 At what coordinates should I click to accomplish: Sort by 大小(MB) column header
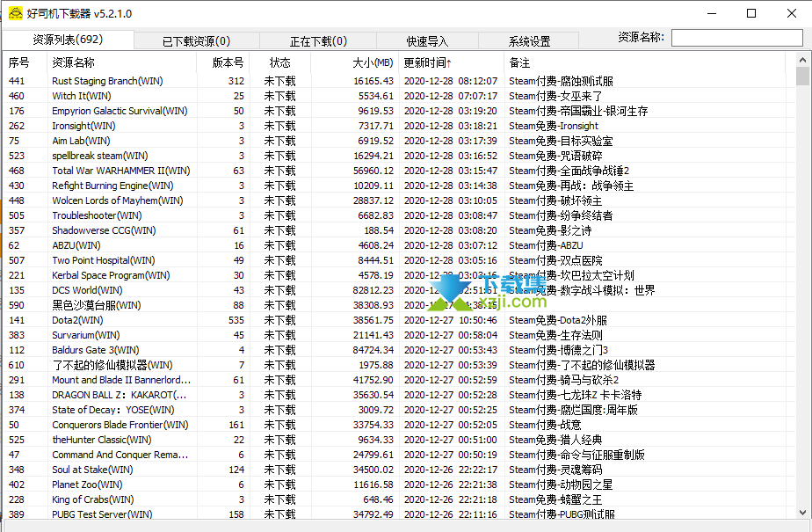pos(355,62)
